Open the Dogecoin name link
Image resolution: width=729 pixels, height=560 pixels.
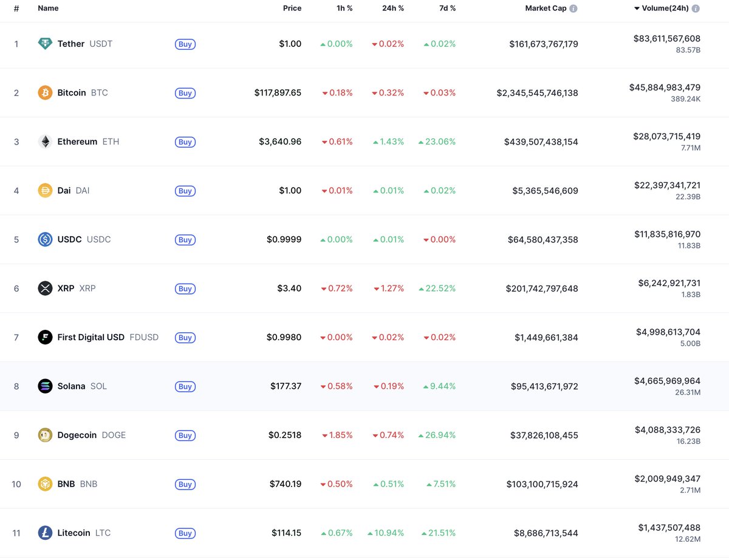click(x=77, y=435)
